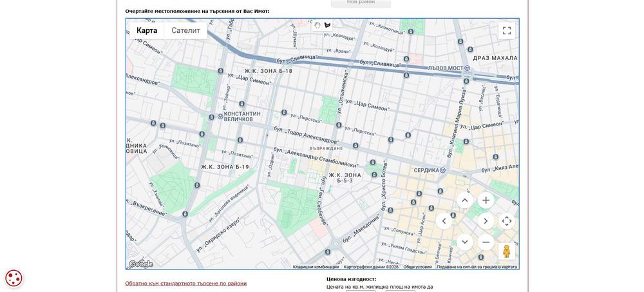This screenshot has height=292, width=644.
Task: Click the бул. Александър Стамболийски label
Action: point(315,157)
